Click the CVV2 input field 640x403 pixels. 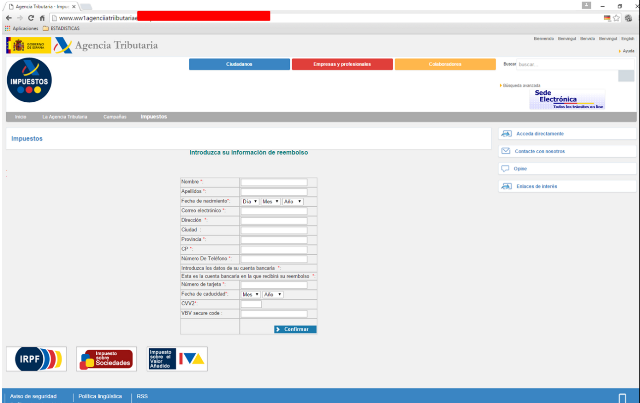251,304
